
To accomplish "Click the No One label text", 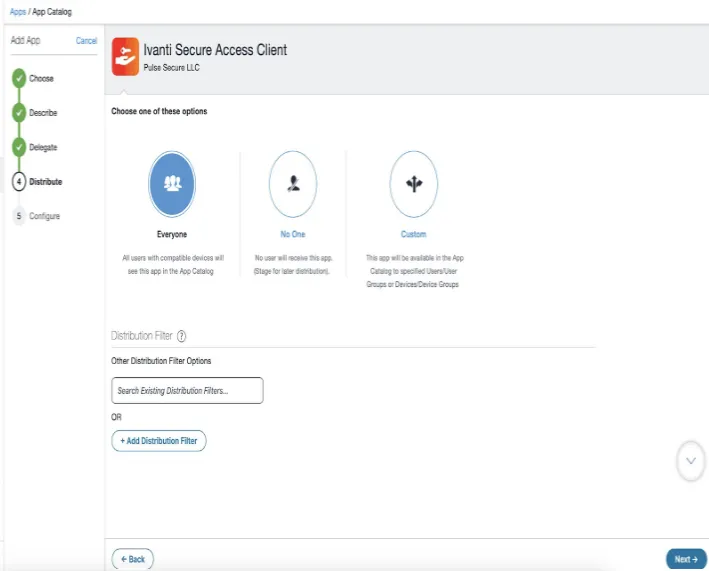I will (293, 234).
